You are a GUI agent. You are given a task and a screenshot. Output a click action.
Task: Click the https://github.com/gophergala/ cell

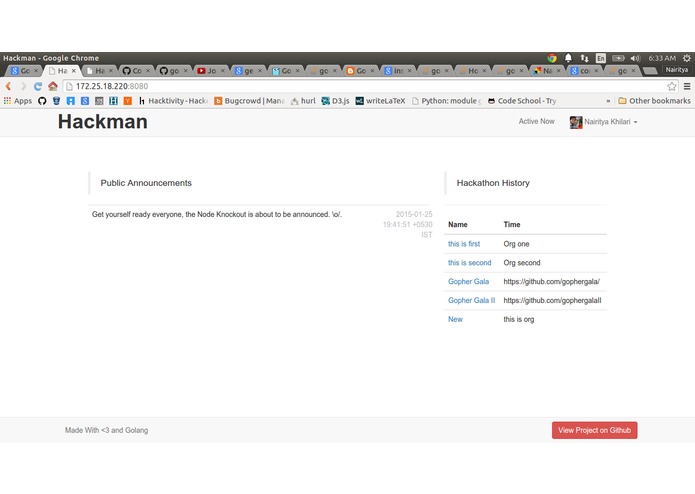pos(551,281)
